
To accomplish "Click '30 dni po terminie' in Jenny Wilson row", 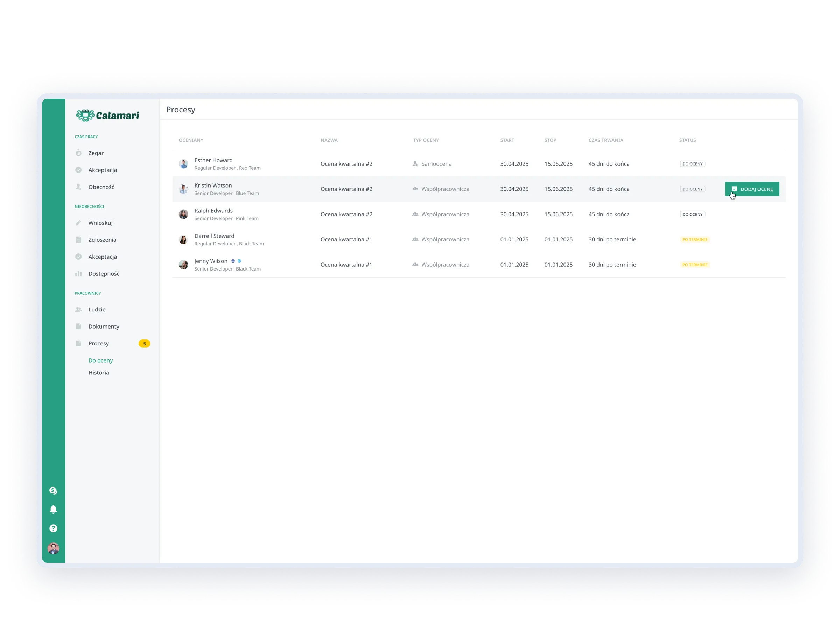I will [612, 265].
